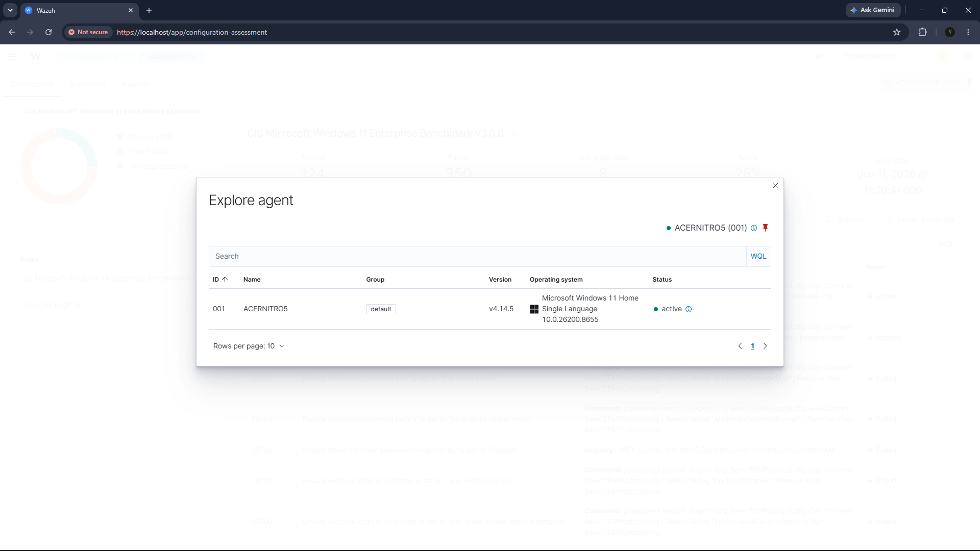Open the Rows per page: 10 dropdown
This screenshot has height=551, width=980.
pyautogui.click(x=249, y=346)
